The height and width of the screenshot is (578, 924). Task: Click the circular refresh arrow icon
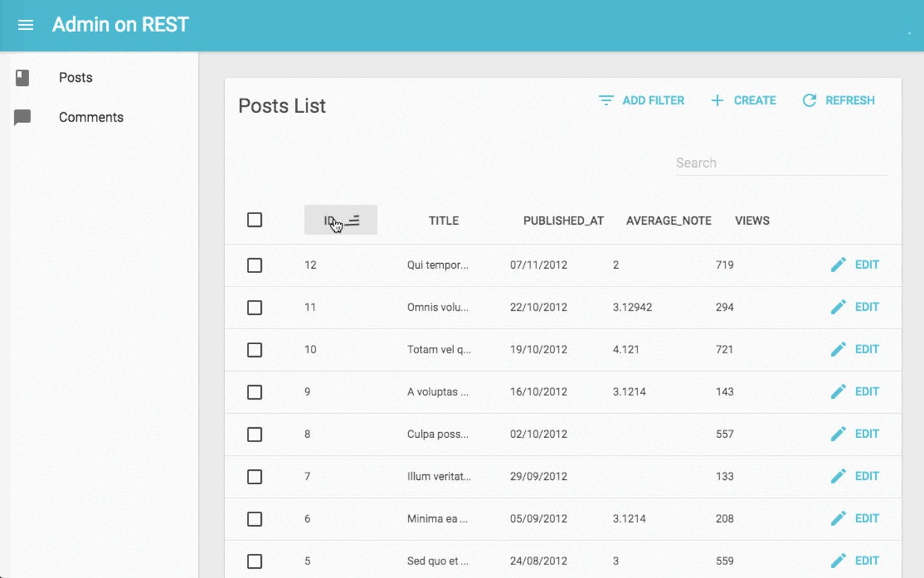click(x=809, y=100)
